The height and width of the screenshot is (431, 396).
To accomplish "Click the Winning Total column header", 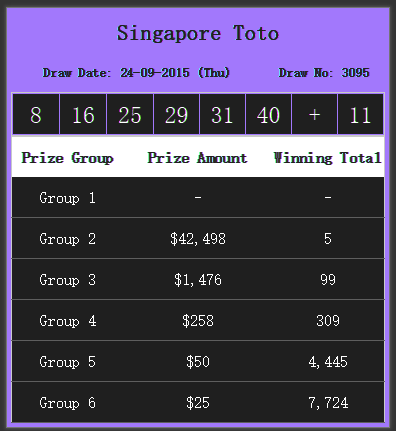I will coord(327,158).
